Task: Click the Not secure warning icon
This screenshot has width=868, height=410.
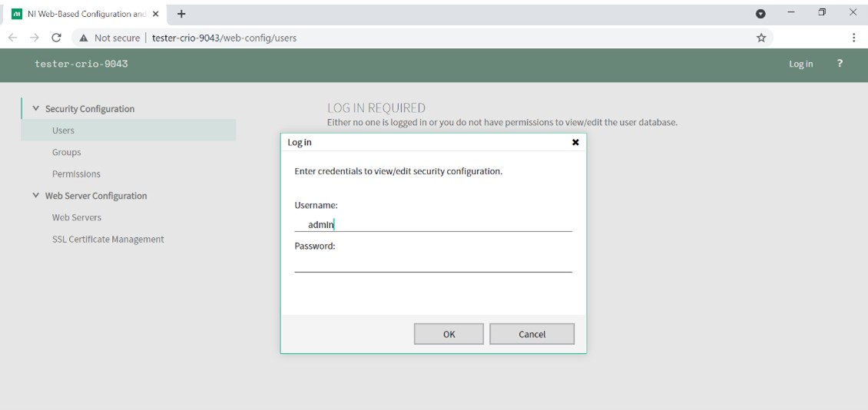Action: click(x=84, y=38)
